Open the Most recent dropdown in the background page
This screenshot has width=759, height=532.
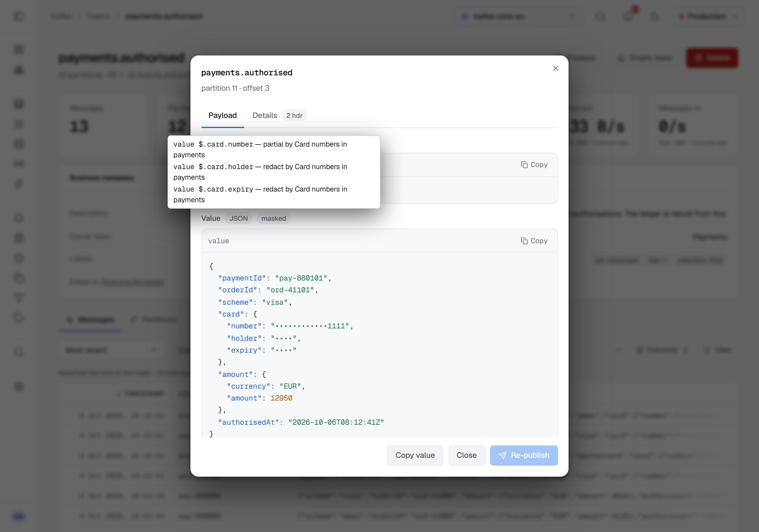coord(111,350)
